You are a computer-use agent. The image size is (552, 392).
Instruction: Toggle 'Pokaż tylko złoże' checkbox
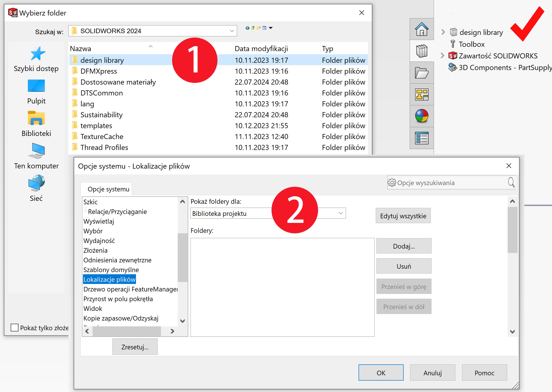click(15, 328)
